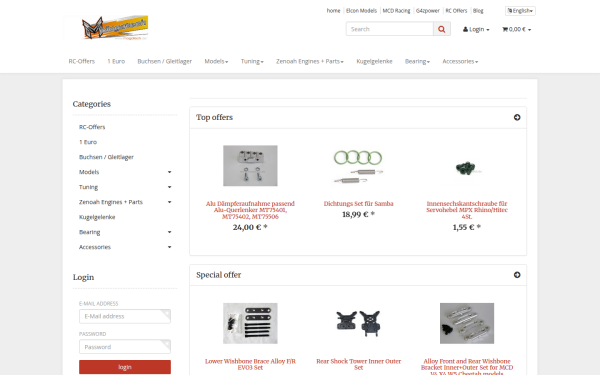Screen dimensions: 600x375
Task: Open the Top offers arrow icon
Action: pos(517,117)
